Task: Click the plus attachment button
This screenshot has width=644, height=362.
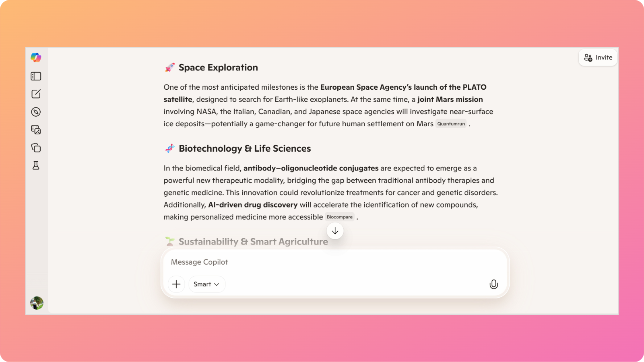Action: [x=176, y=284]
